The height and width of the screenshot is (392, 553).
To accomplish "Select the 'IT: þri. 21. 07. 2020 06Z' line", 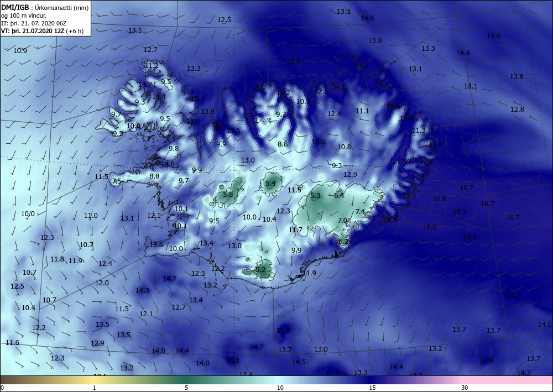I will [34, 23].
